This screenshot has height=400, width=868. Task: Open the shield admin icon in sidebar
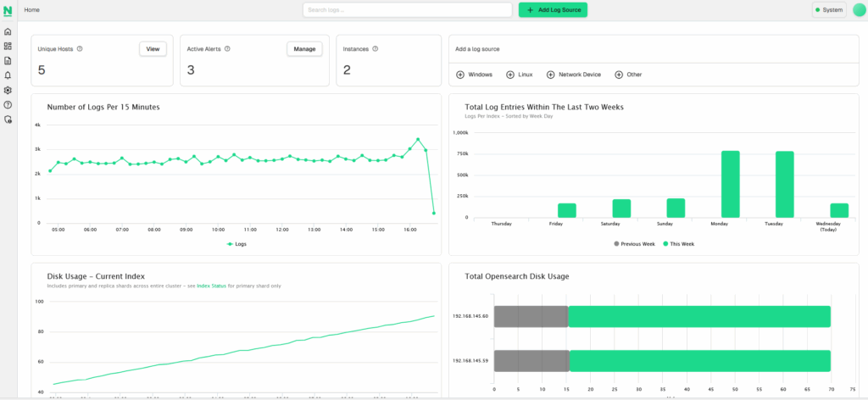pos(8,119)
